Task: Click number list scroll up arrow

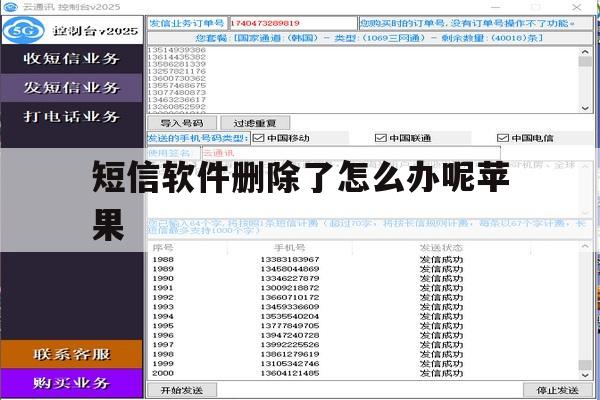Action: 585,52
